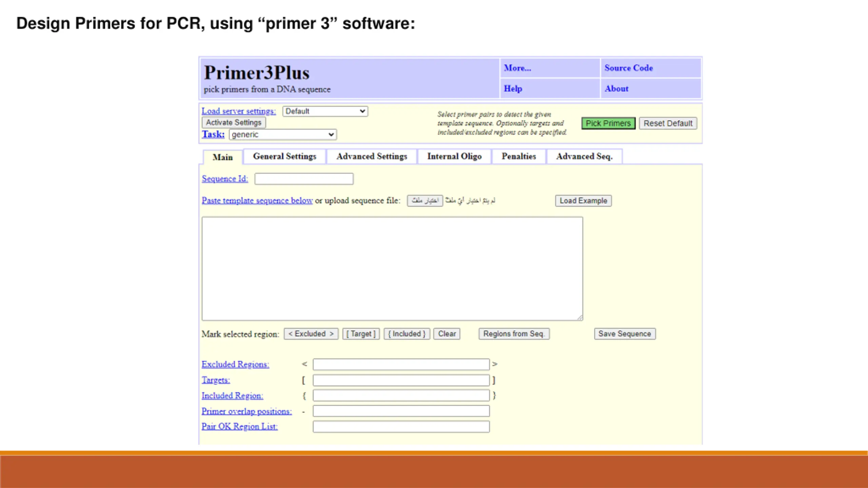This screenshot has width=868, height=488.
Task: Click the Activate Settings button
Action: pos(234,123)
